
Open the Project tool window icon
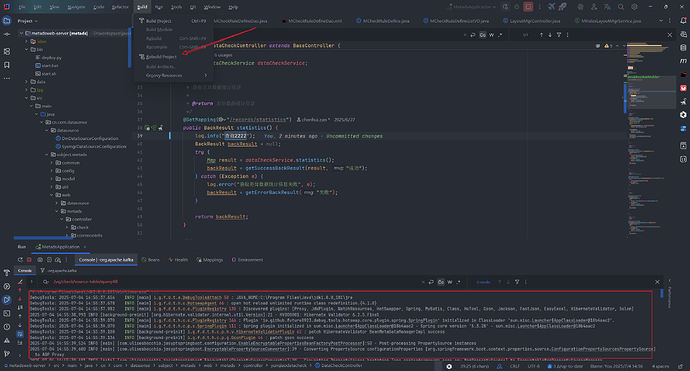point(7,21)
